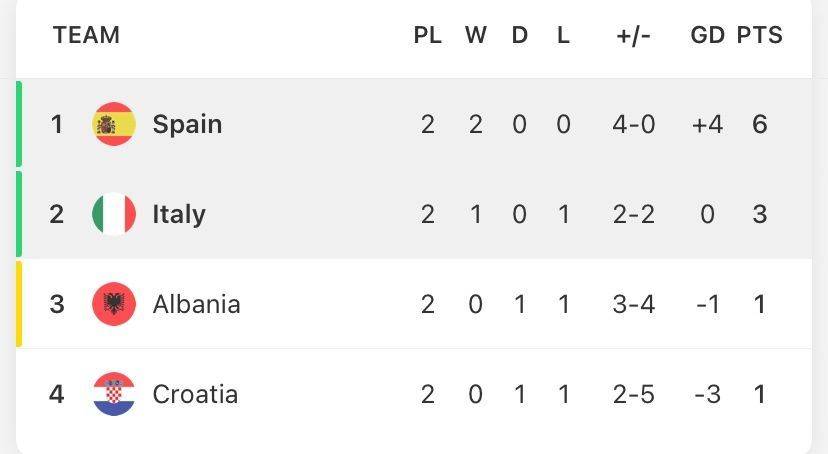Click Spain's 6 points value
Screen dimensions: 828x454
tap(760, 124)
